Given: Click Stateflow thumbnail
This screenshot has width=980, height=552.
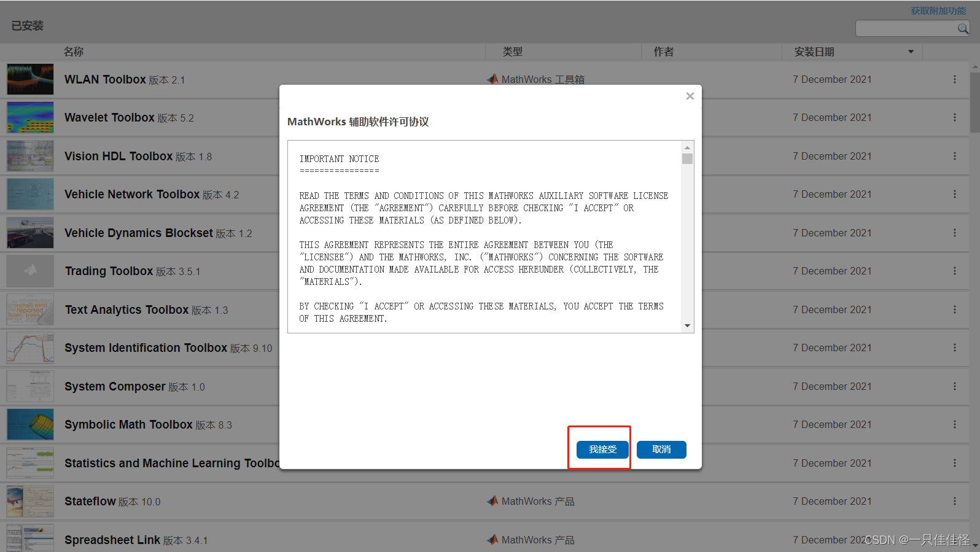Looking at the screenshot, I should click(x=30, y=501).
